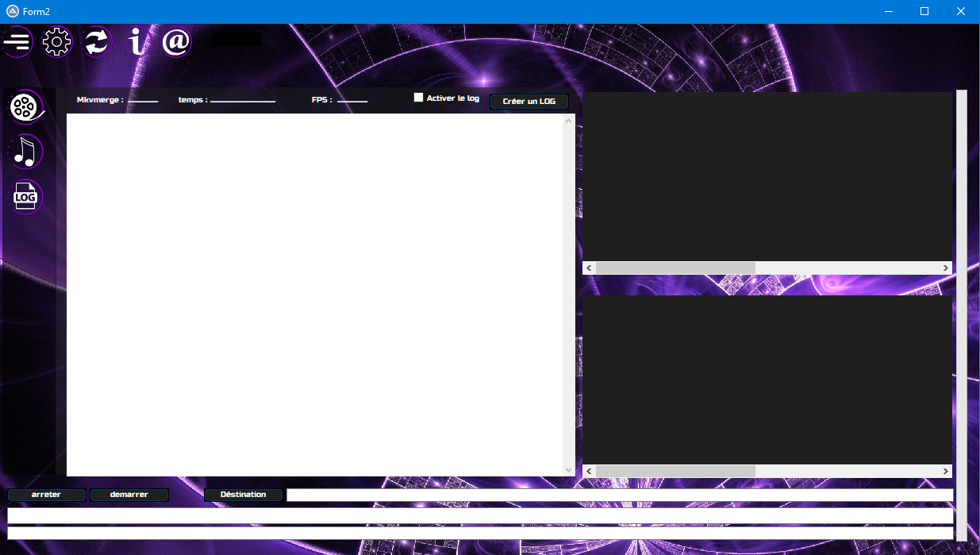Click the "Mkvmerge :" label

point(100,100)
